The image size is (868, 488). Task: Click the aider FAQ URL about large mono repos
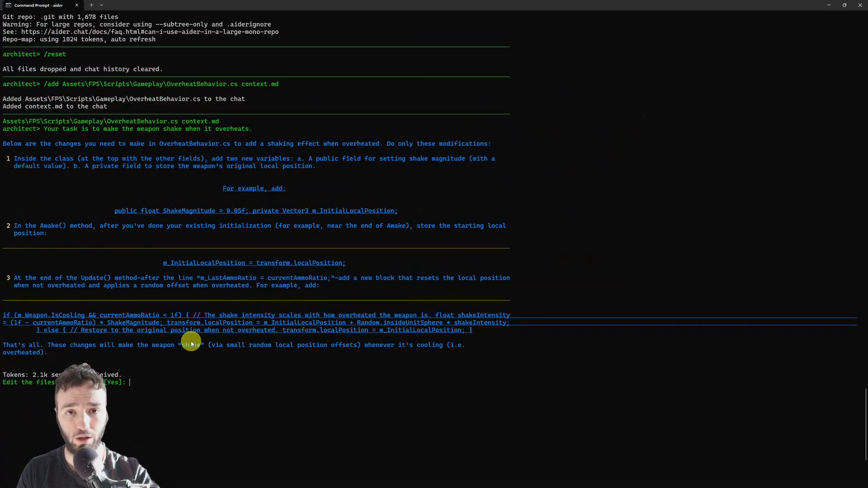click(x=151, y=32)
